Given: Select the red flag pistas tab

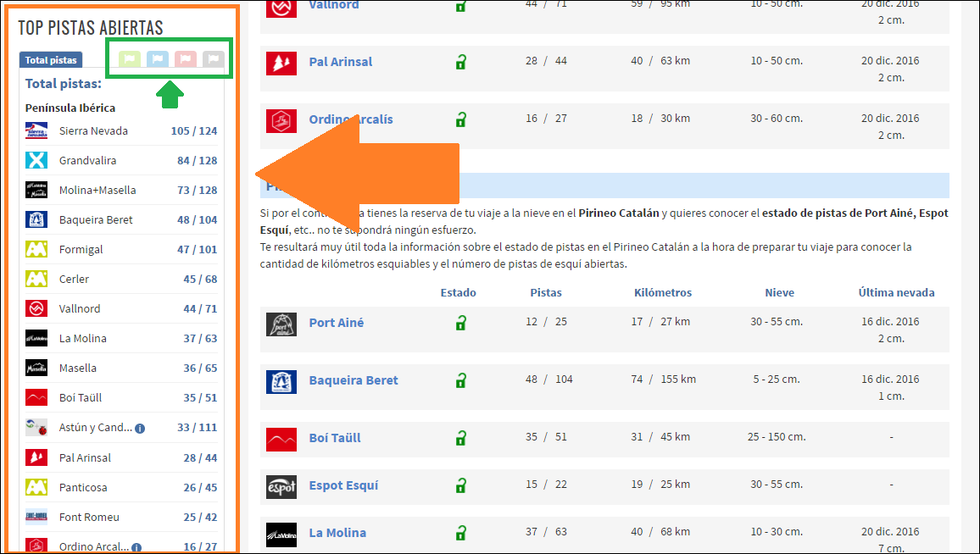Looking at the screenshot, I should coord(186,59).
